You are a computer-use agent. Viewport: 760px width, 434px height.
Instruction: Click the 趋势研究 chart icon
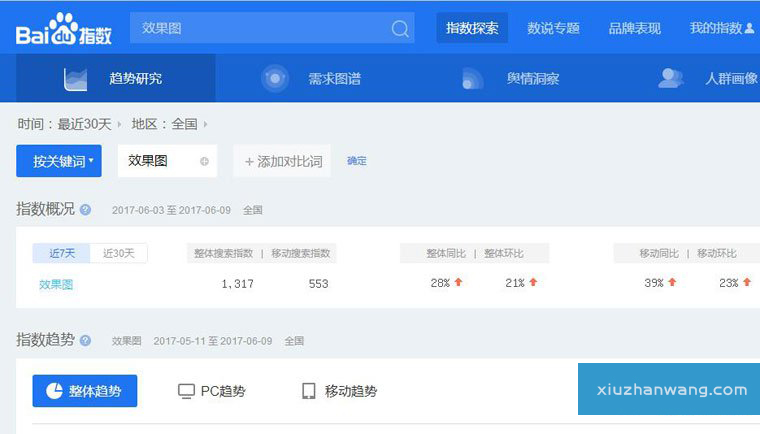76,79
